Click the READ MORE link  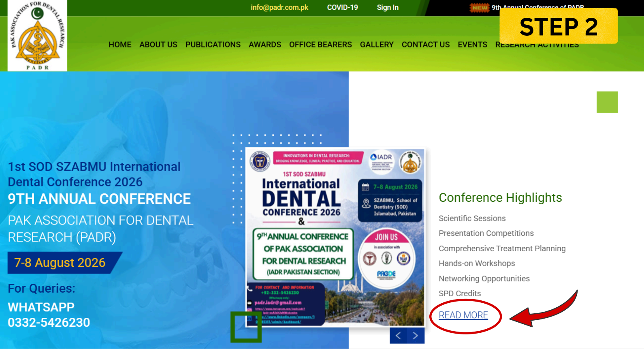463,315
